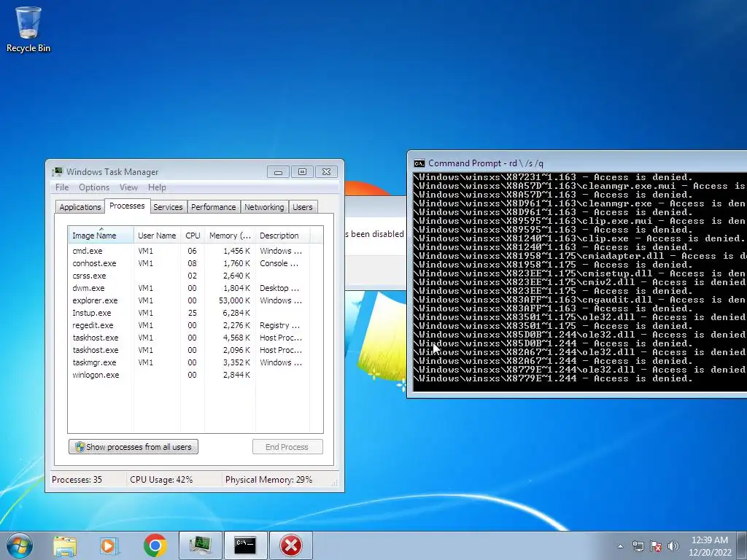
Task: Launch File Explorer from taskbar
Action: (x=64, y=545)
